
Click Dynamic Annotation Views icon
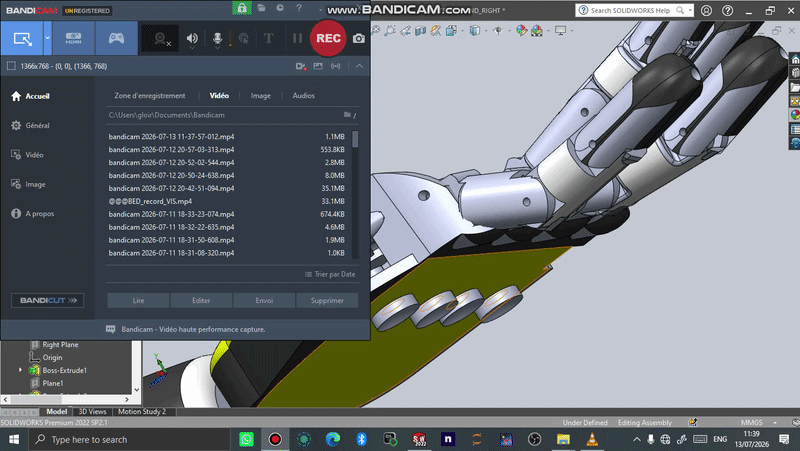[x=436, y=31]
